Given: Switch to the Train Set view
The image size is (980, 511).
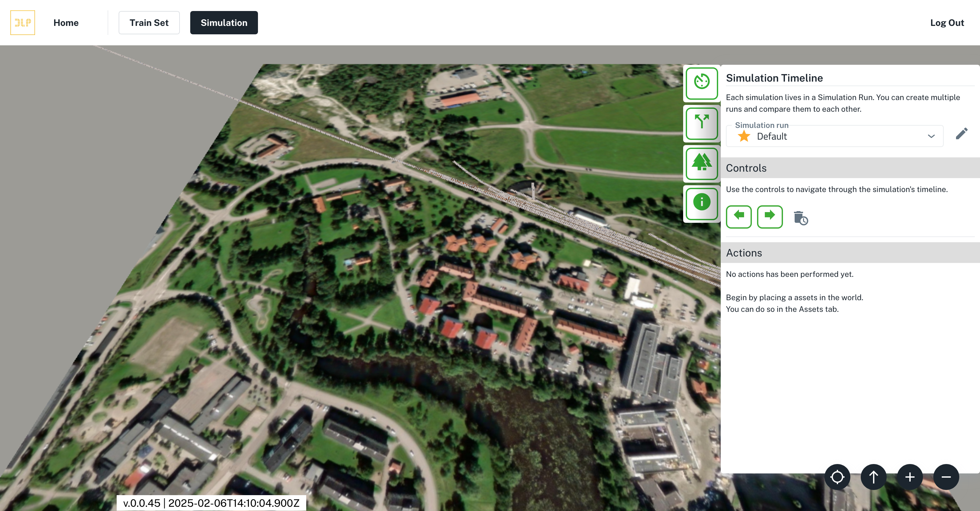Looking at the screenshot, I should point(149,23).
